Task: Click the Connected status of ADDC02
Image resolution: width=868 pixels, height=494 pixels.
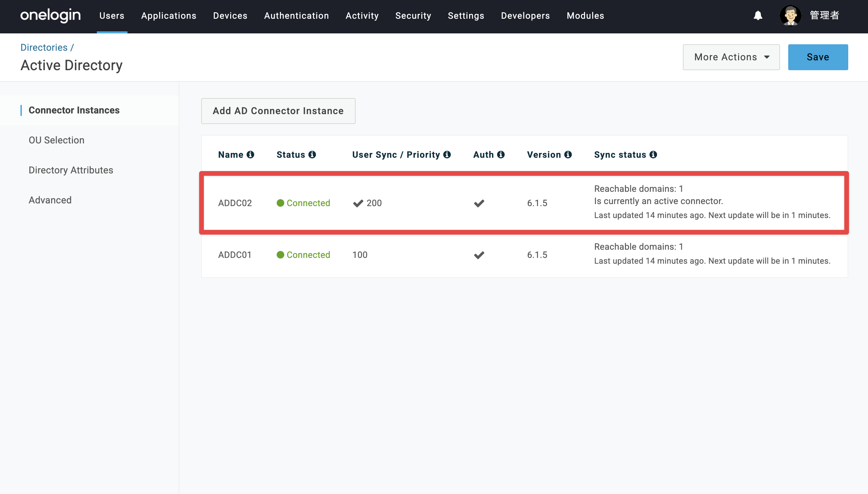Action: click(x=308, y=203)
